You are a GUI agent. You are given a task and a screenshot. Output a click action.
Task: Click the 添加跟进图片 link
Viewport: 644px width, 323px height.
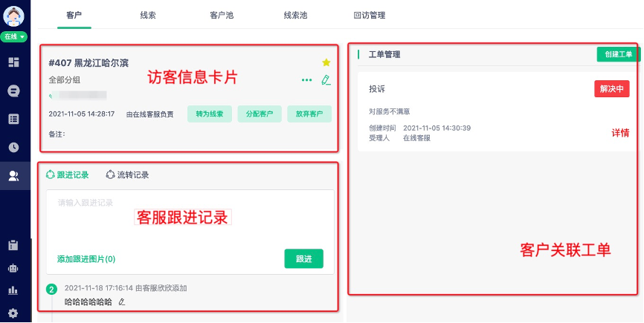point(86,259)
